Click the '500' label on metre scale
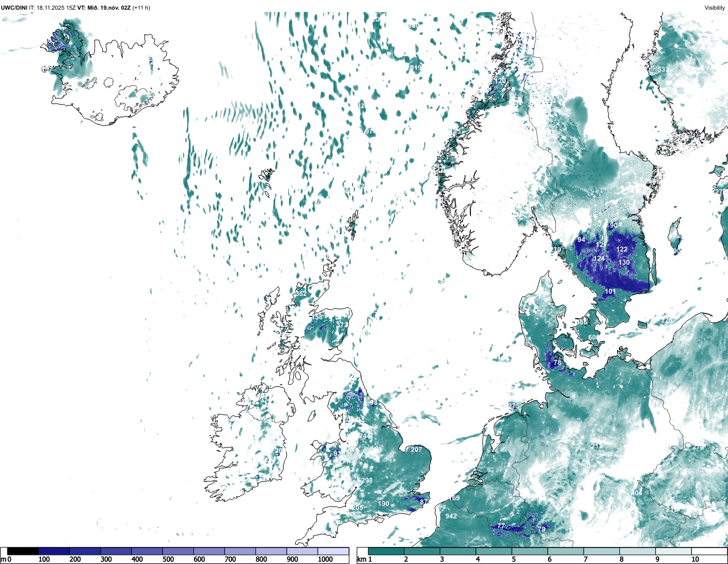The image size is (728, 564). 168,559
